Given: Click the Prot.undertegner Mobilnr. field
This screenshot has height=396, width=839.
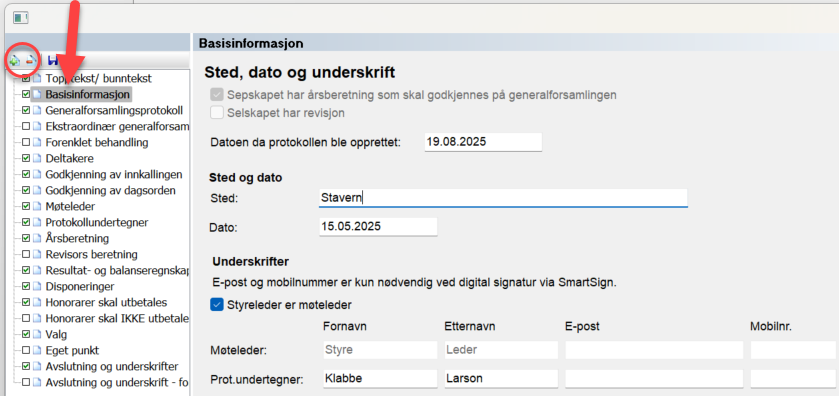Looking at the screenshot, I should point(793,379).
